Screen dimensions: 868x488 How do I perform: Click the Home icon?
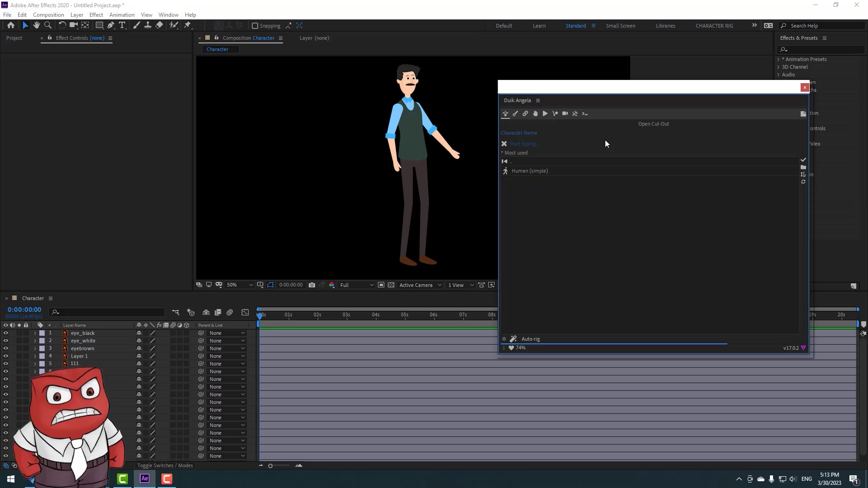click(11, 25)
